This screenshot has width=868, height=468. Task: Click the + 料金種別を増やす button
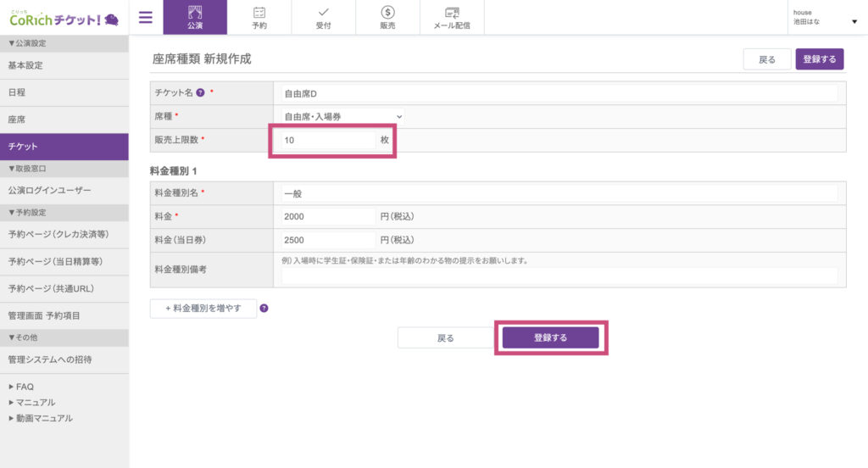[203, 309]
